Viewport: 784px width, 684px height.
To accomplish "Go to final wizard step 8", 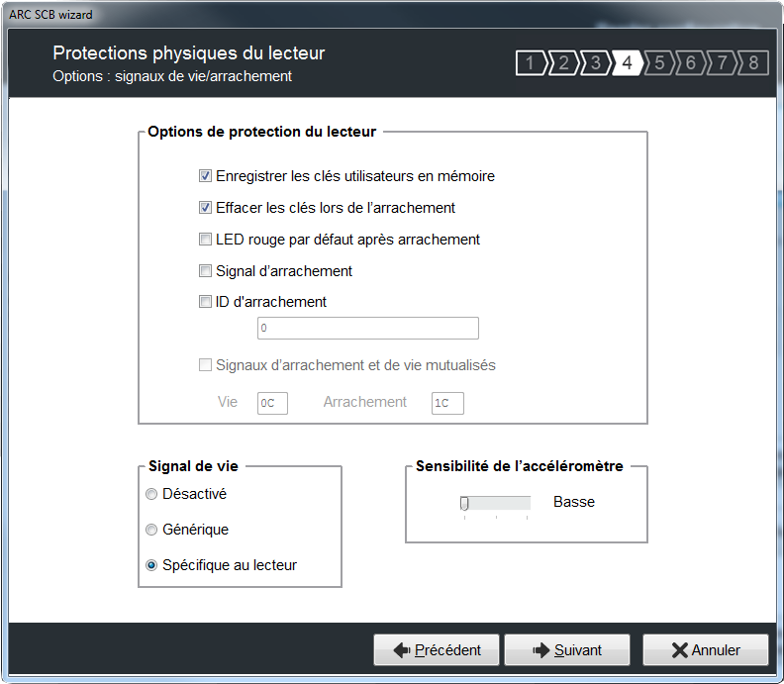I will coord(753,63).
